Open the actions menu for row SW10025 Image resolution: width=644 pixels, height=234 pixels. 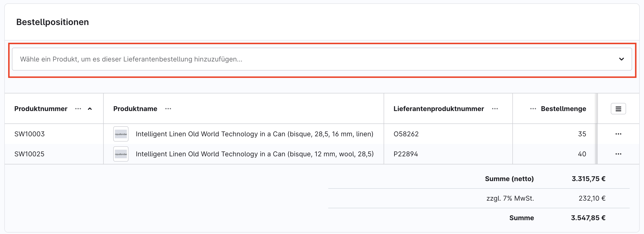pyautogui.click(x=619, y=154)
